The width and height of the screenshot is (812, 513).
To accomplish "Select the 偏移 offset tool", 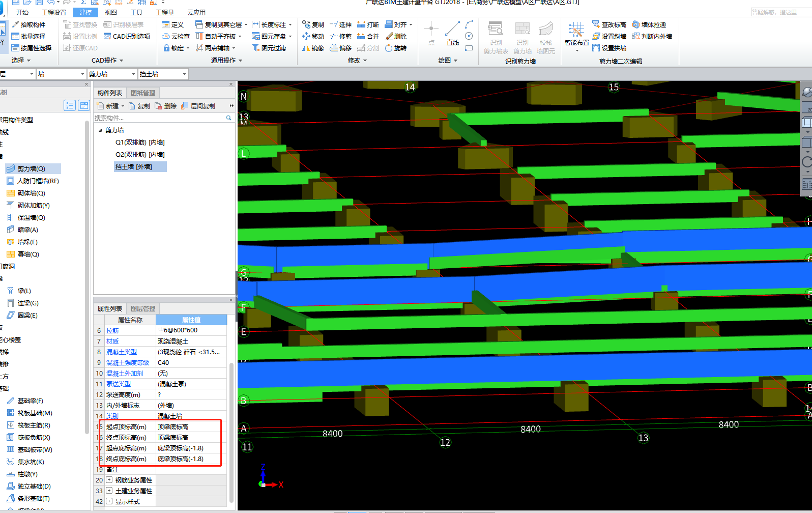I will (x=340, y=48).
